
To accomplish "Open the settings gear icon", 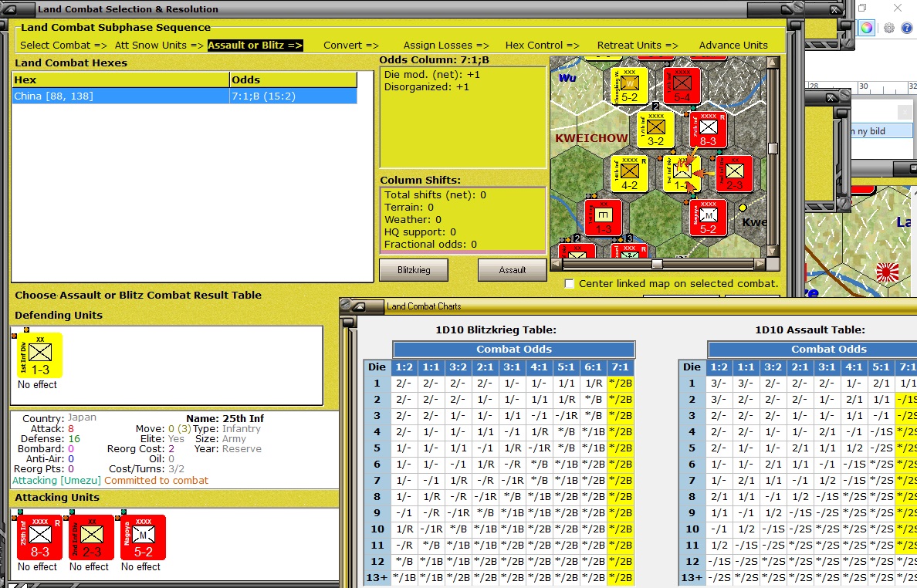I will pyautogui.click(x=889, y=28).
